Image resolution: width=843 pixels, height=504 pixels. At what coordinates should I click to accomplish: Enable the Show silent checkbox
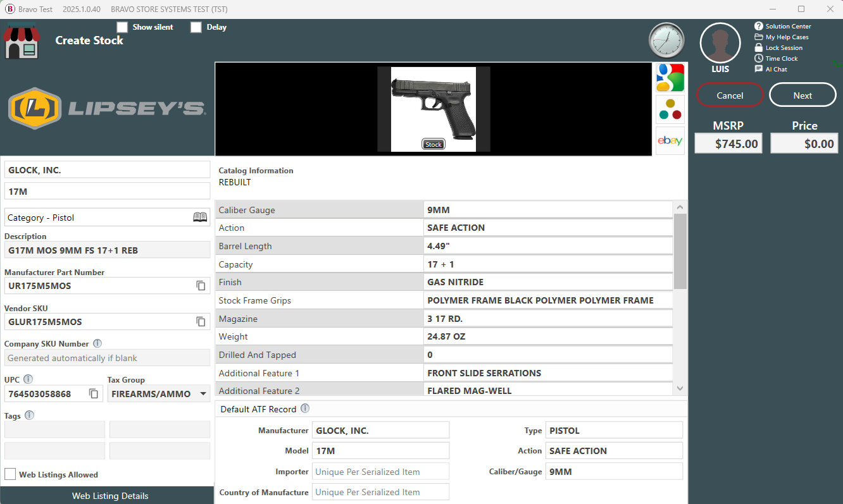[x=122, y=27]
